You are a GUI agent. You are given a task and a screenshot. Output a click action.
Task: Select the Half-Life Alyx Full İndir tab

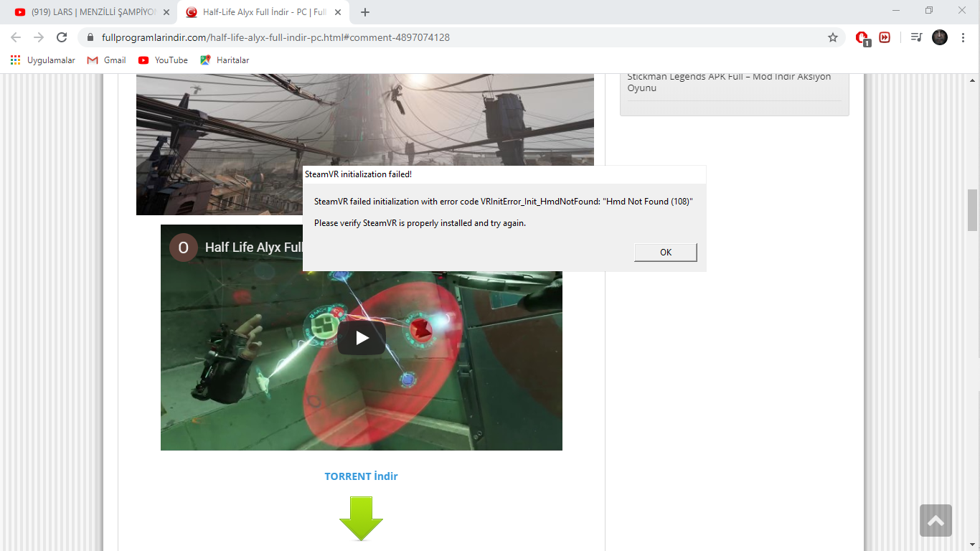point(263,12)
